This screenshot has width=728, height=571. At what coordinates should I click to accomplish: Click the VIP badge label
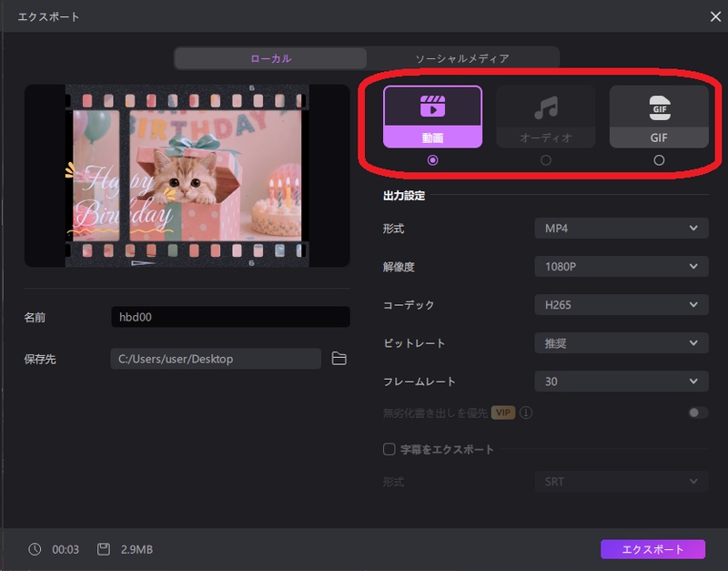click(503, 413)
